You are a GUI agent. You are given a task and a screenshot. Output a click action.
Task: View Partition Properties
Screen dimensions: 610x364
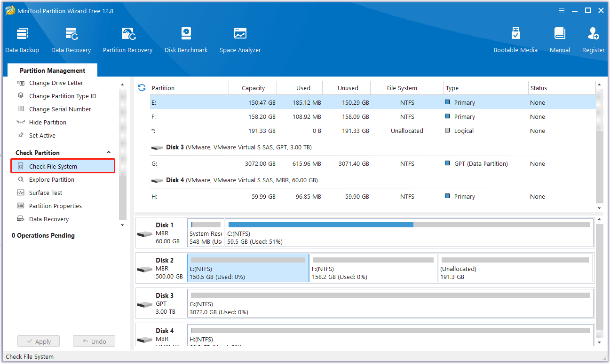coord(55,206)
